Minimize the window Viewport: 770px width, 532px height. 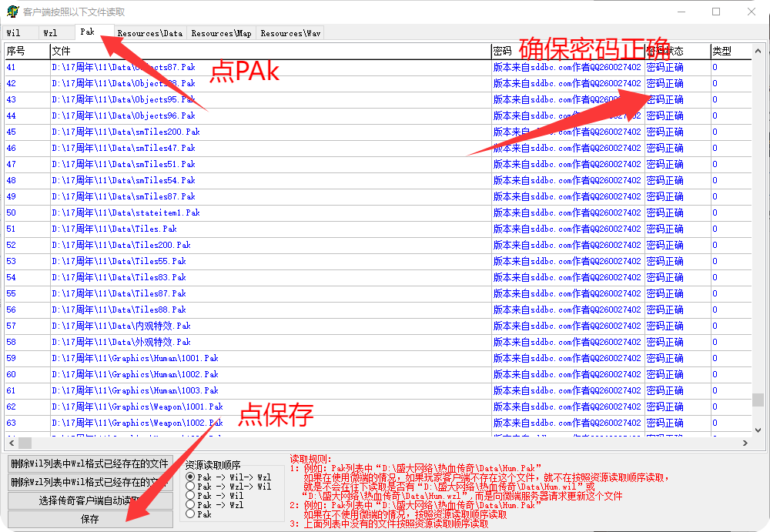[680, 12]
